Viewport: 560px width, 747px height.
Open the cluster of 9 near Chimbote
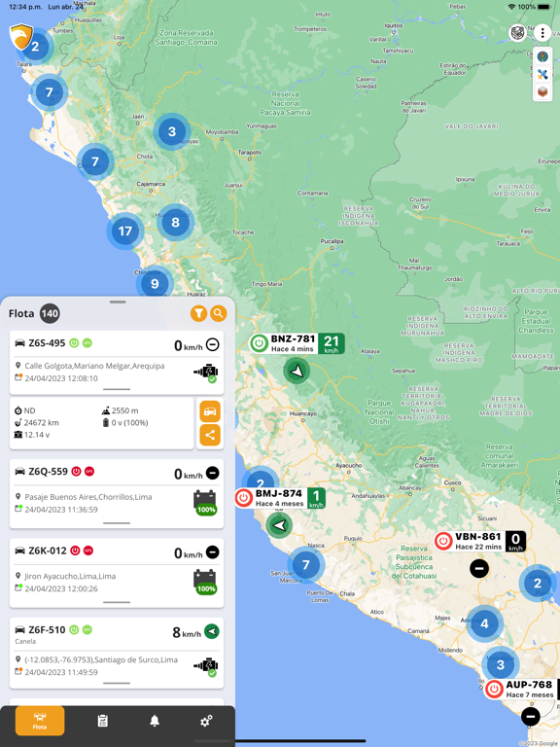(x=155, y=283)
